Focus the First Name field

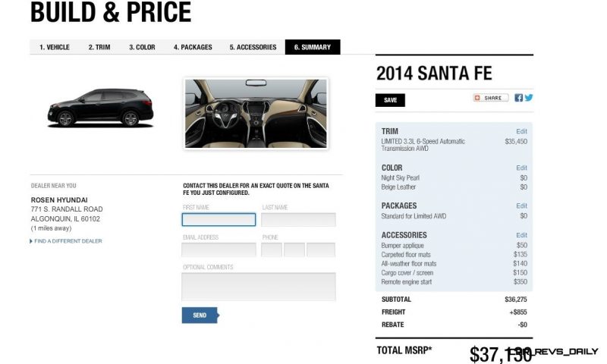[219, 220]
